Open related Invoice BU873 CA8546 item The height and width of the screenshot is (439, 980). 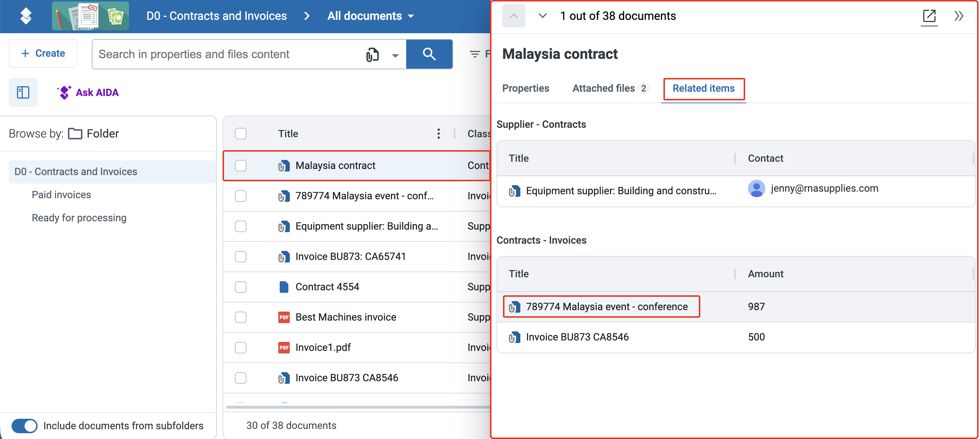coord(577,337)
